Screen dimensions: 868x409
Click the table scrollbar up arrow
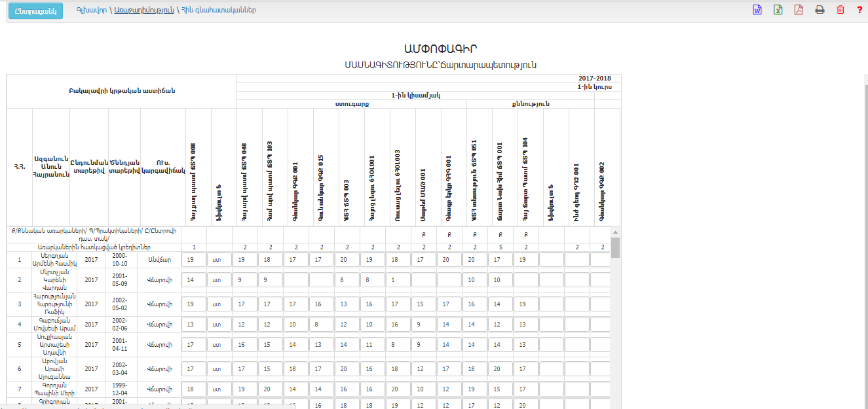615,232
